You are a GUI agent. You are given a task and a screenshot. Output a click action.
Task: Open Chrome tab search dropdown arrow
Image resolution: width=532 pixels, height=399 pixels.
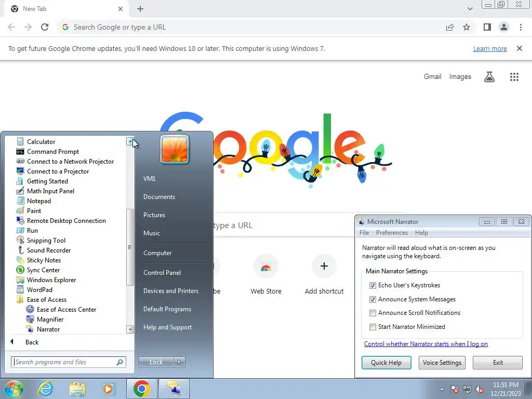click(470, 9)
